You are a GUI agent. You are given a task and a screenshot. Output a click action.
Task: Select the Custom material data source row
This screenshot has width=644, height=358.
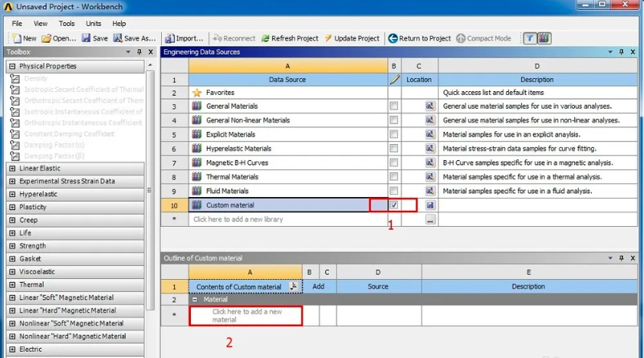288,205
